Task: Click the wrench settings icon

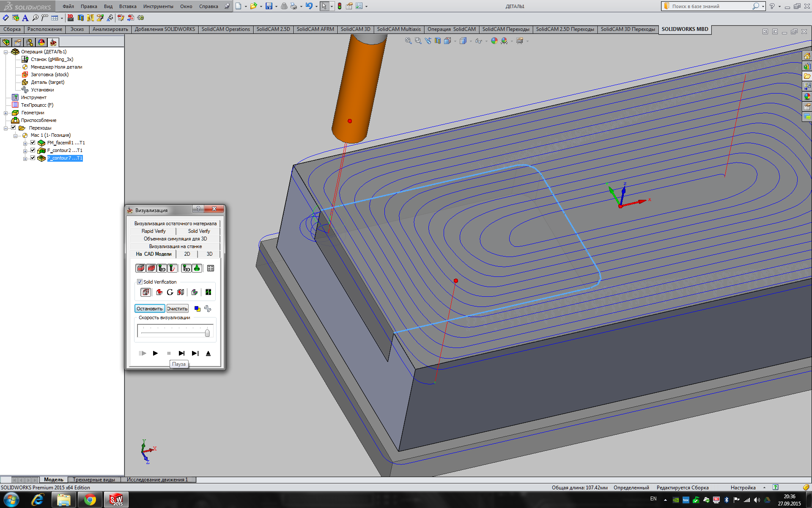Action: [x=208, y=309]
